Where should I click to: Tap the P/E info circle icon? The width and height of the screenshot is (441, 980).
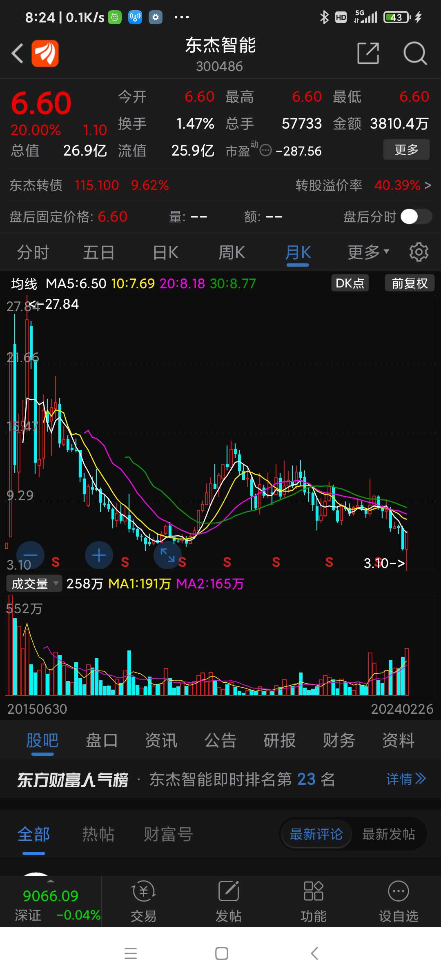[x=266, y=151]
